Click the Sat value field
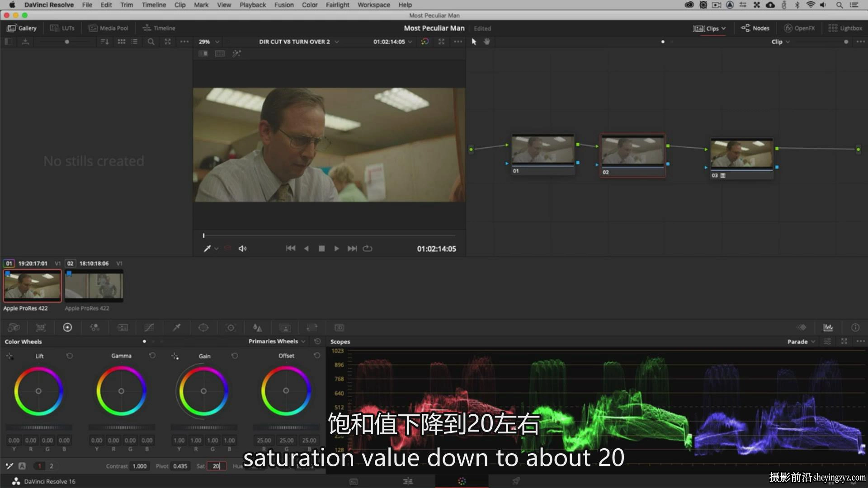868x488 pixels. pos(217,466)
